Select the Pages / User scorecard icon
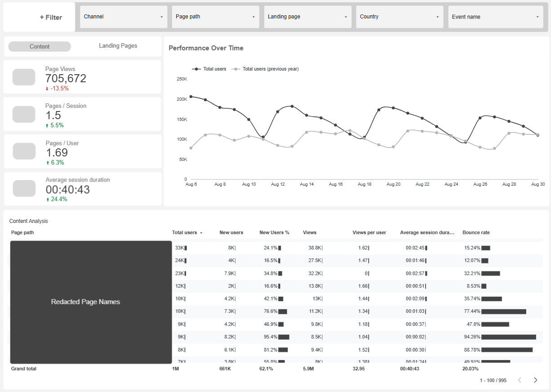The width and height of the screenshot is (551, 392). (x=23, y=151)
